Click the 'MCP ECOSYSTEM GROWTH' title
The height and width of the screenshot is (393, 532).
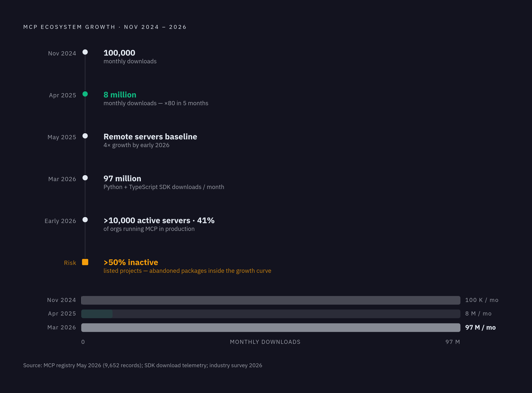[105, 27]
